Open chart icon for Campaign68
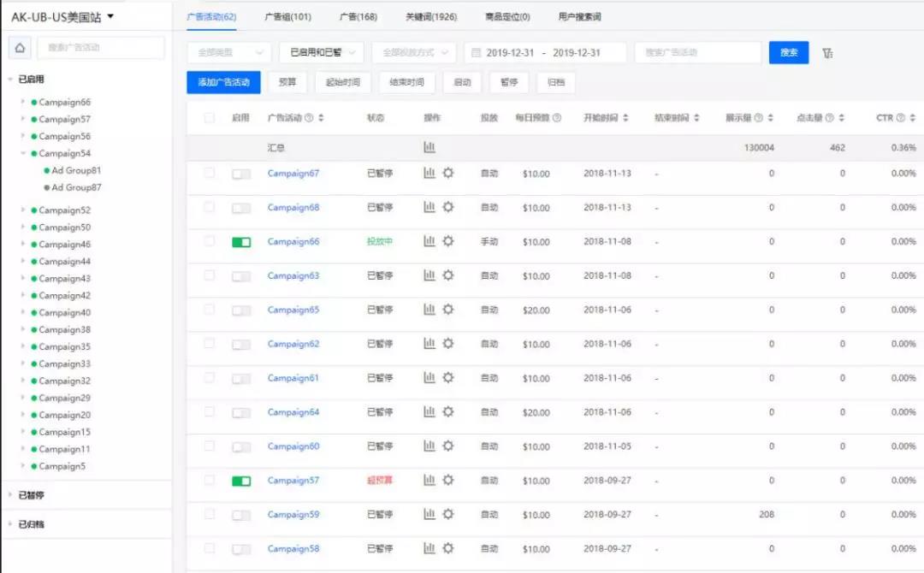This screenshot has width=924, height=573. tap(429, 207)
